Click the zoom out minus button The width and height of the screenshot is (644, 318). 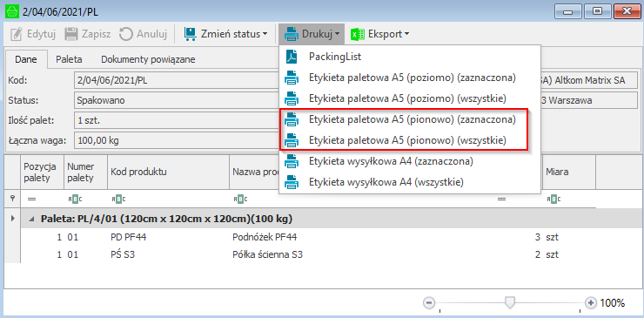coord(429,303)
